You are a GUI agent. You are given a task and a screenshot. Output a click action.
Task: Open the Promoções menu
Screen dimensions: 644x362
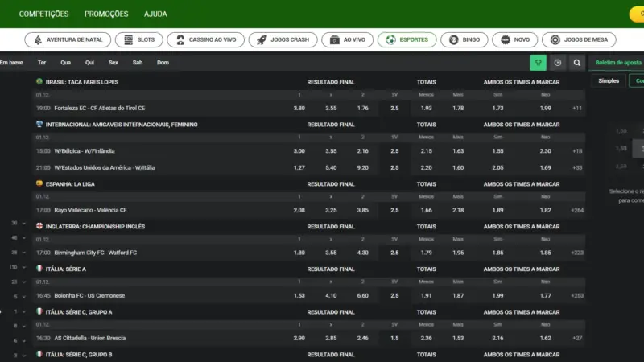(106, 14)
